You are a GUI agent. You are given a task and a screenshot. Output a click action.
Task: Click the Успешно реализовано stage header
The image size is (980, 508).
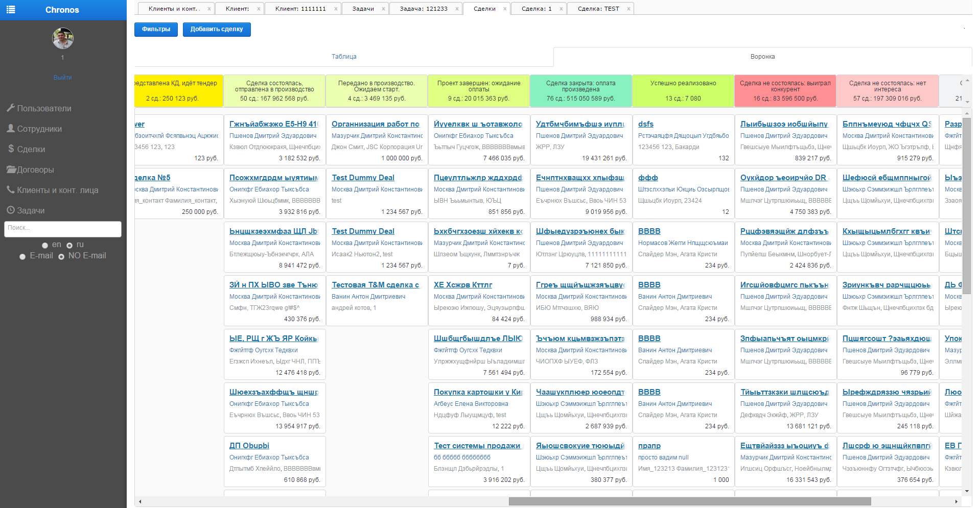point(683,91)
